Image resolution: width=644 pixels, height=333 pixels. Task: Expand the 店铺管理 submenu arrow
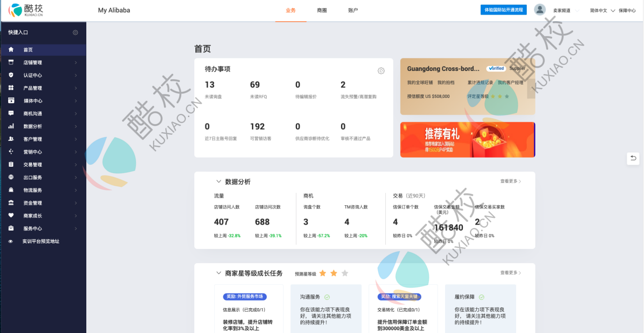pyautogui.click(x=76, y=62)
